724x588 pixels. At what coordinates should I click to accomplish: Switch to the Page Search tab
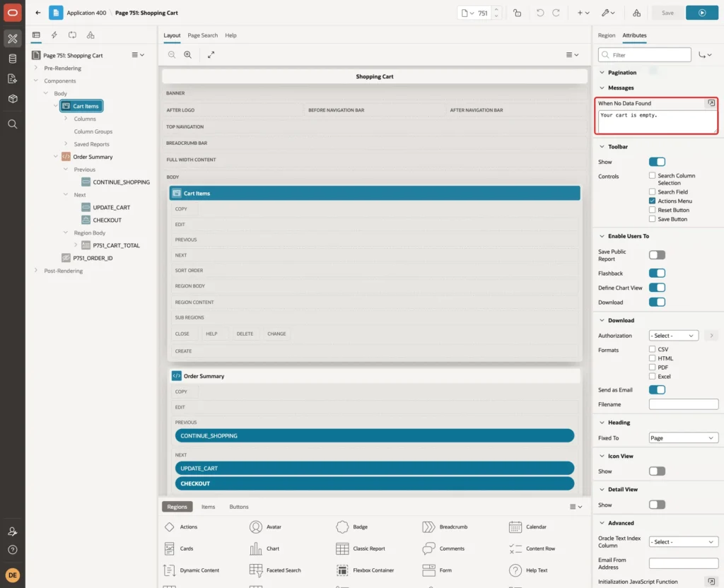click(x=202, y=35)
